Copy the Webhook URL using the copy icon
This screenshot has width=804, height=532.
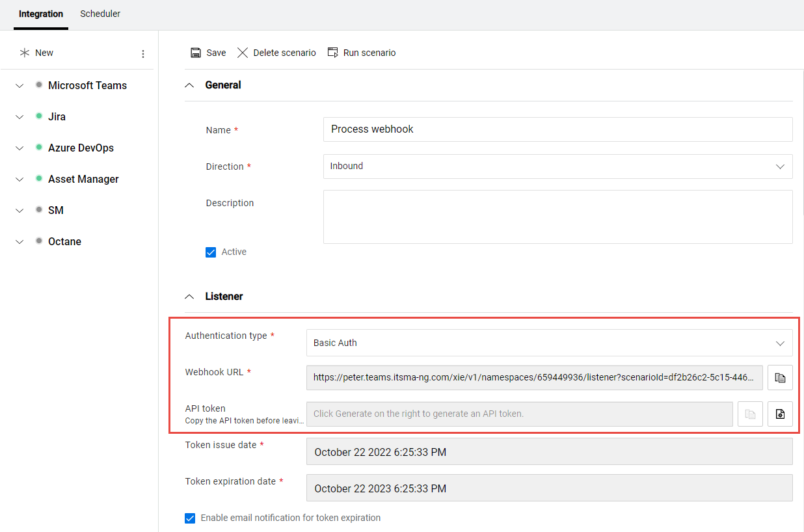[780, 377]
